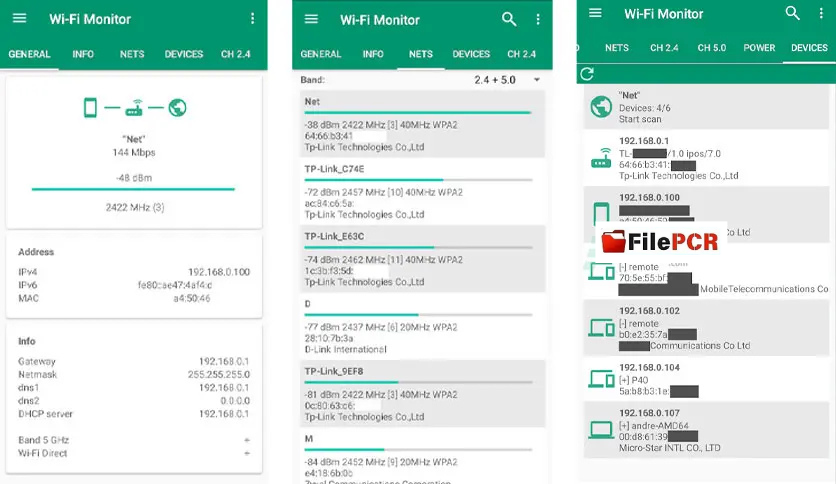This screenshot has width=836, height=484.
Task: Tap device icon beside 192.168.0.102
Action: click(601, 328)
